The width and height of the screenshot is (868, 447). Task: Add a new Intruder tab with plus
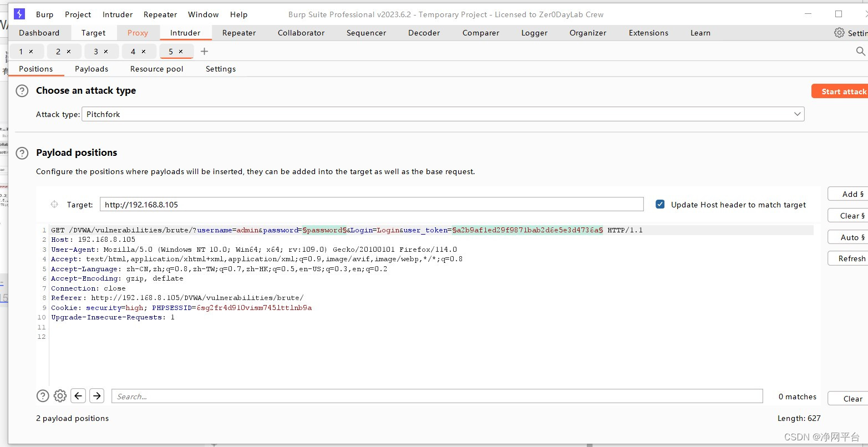pos(204,52)
